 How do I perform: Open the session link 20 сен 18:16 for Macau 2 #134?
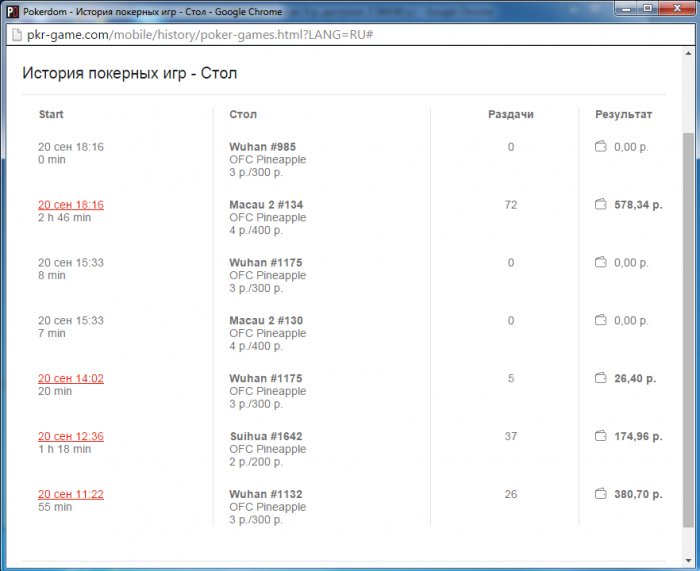[x=71, y=205]
